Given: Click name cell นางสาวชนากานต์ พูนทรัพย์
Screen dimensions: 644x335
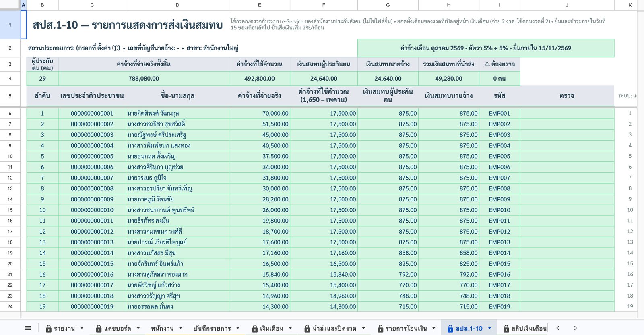Looking at the screenshot, I should coord(178,210).
